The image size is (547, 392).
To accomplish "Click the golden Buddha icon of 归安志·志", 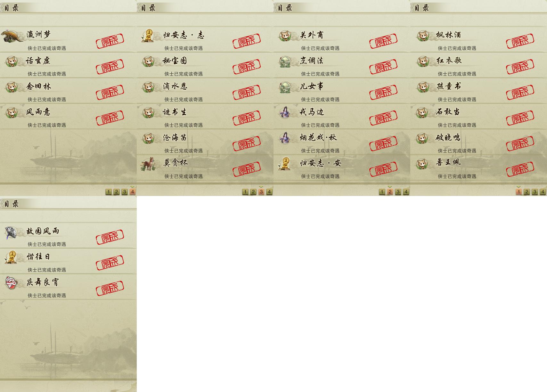I will (x=148, y=36).
